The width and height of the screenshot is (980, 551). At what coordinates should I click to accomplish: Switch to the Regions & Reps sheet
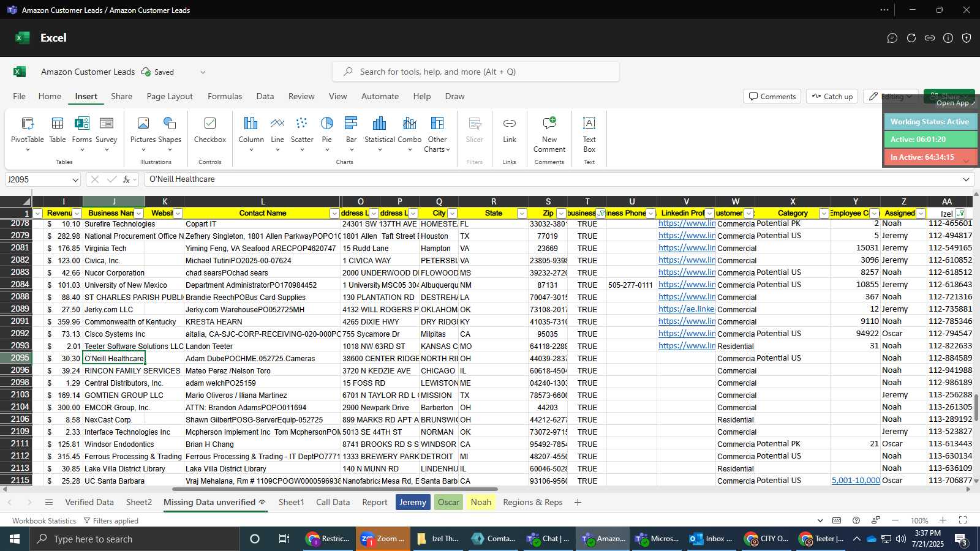(533, 502)
